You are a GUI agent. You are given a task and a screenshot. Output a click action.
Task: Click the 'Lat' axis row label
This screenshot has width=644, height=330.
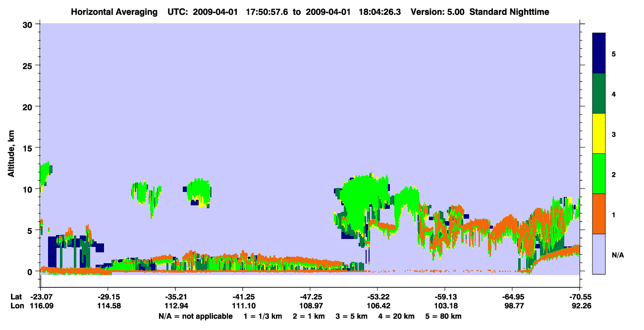16,297
